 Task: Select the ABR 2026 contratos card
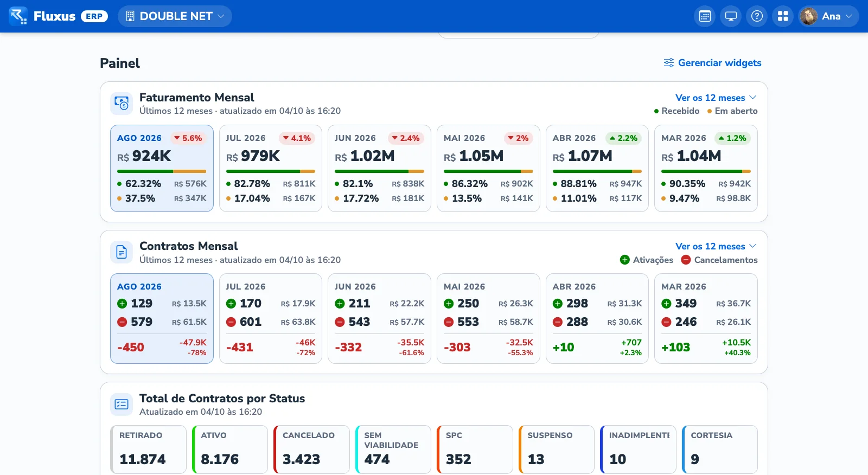tap(597, 318)
